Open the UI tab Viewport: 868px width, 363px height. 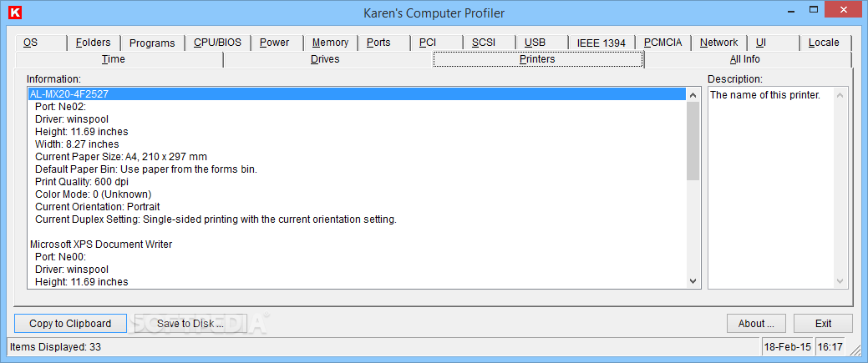[x=773, y=43]
